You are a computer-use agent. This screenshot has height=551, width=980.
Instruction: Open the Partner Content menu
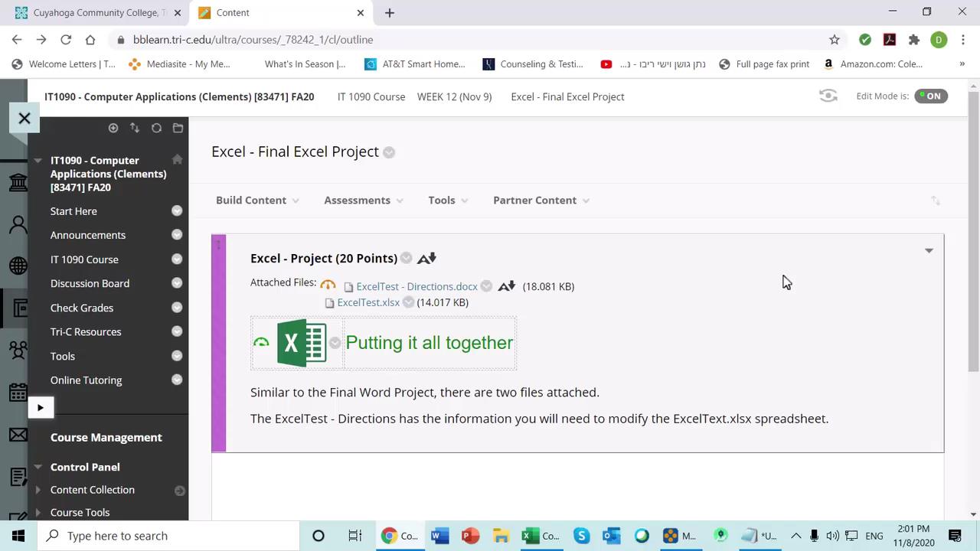tap(541, 200)
